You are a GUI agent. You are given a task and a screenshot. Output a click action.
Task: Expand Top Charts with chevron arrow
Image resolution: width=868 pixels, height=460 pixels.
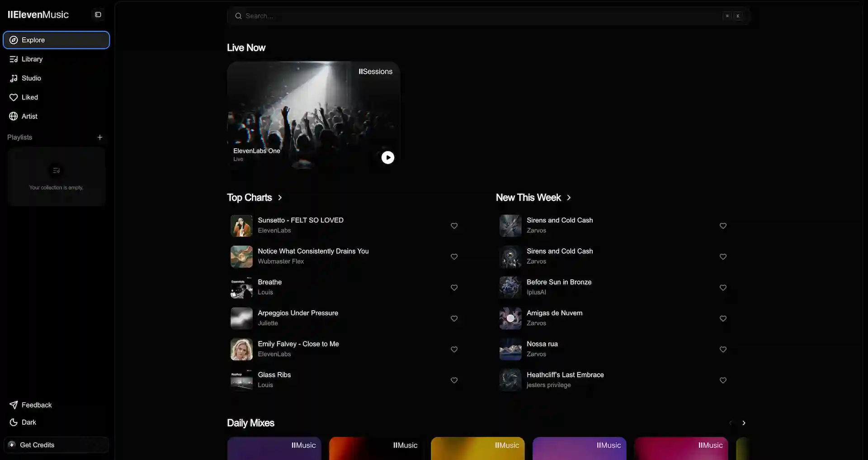pos(280,198)
